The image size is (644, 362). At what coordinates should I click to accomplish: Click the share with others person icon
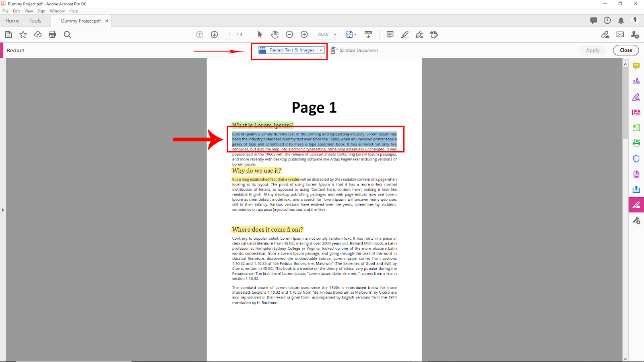click(635, 35)
